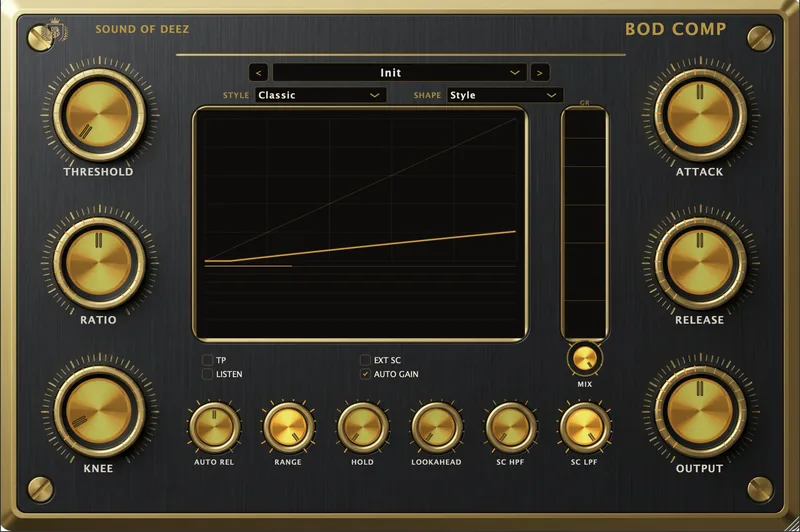The height and width of the screenshot is (532, 800).
Task: Click the OUTPUT label
Action: [x=699, y=468]
